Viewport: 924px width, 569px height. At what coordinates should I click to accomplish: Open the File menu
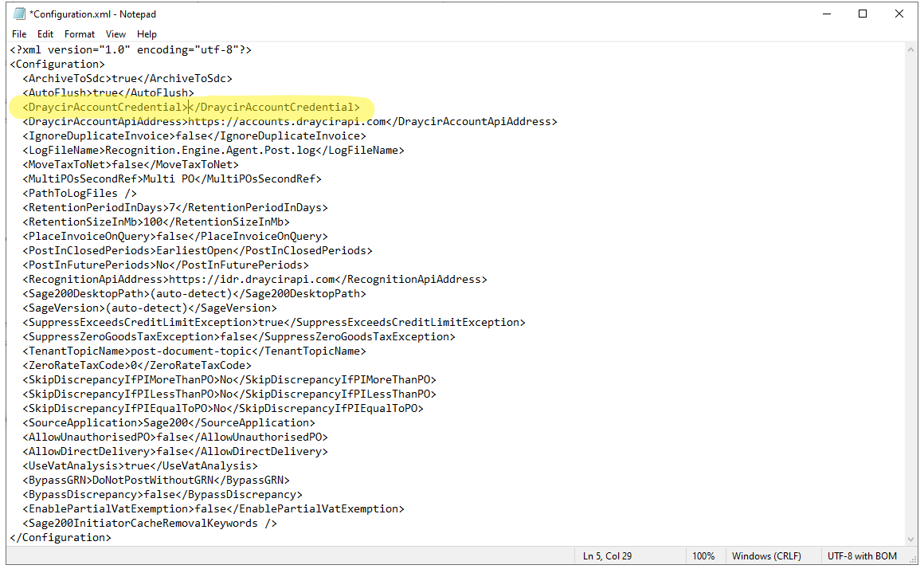click(x=19, y=34)
